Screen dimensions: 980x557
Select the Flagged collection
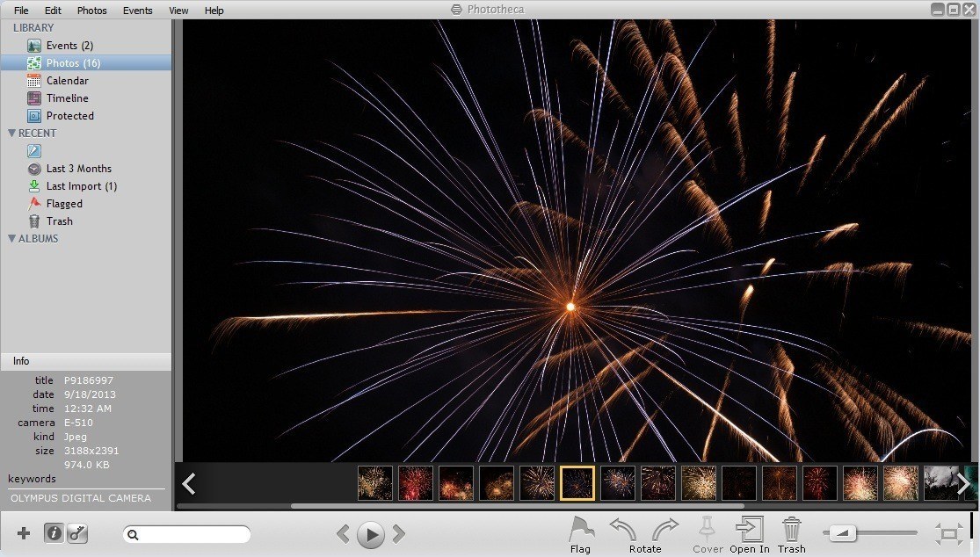[65, 203]
